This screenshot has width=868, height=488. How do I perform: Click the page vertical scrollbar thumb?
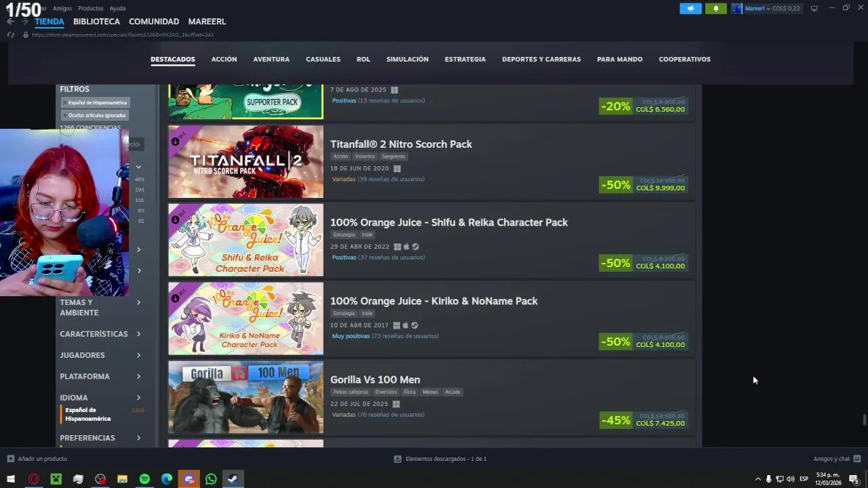point(864,420)
